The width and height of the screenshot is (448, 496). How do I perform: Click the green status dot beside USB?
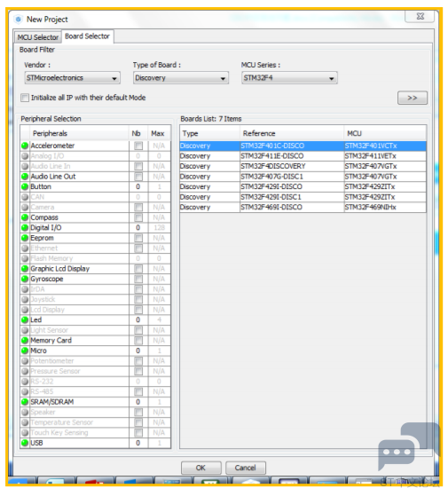25,443
